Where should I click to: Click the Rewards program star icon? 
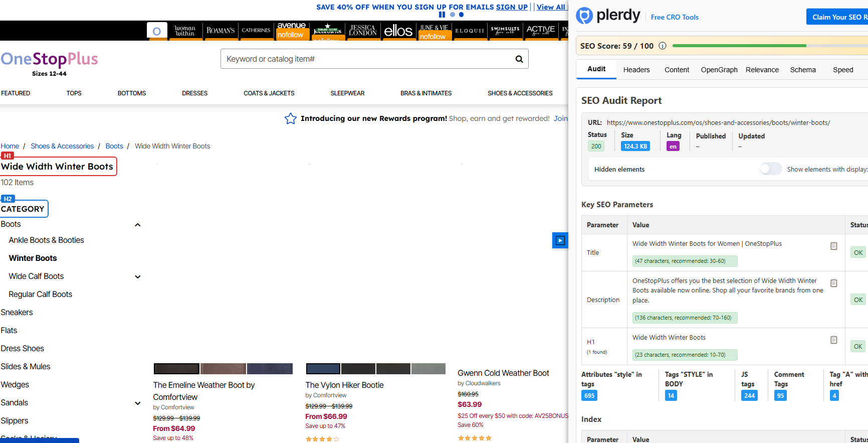point(291,118)
